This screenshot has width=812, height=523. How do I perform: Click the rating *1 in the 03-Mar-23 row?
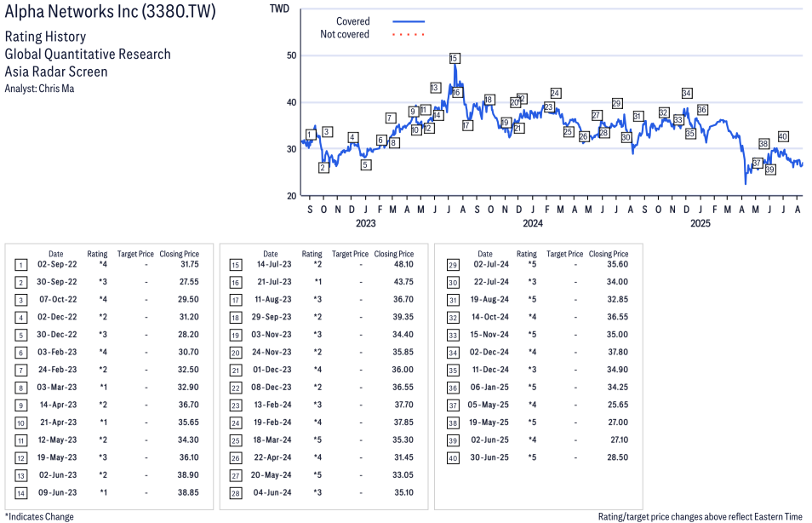[x=104, y=388]
